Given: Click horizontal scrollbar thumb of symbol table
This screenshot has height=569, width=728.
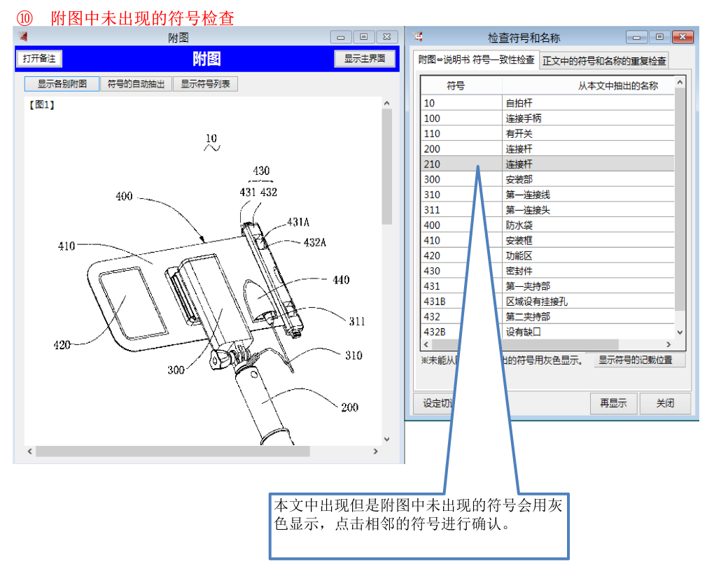Looking at the screenshot, I should (525, 344).
